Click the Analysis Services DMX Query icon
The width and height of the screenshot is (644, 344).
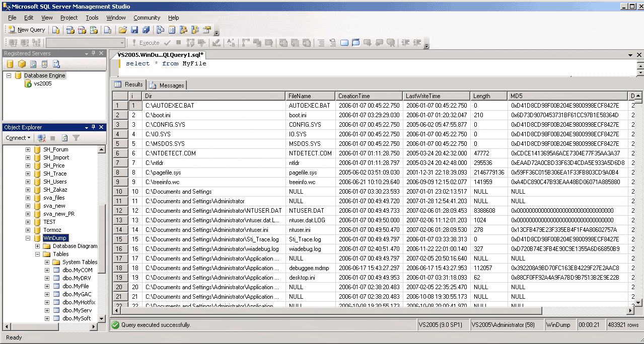[82, 30]
